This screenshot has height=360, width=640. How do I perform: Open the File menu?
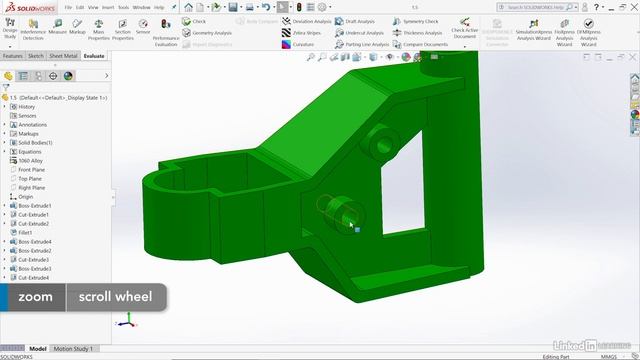68,7
